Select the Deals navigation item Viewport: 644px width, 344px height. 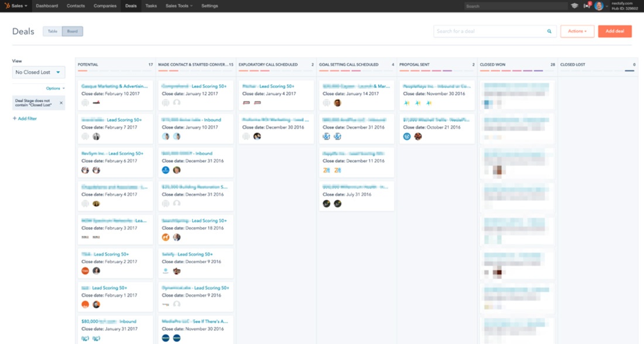(131, 6)
